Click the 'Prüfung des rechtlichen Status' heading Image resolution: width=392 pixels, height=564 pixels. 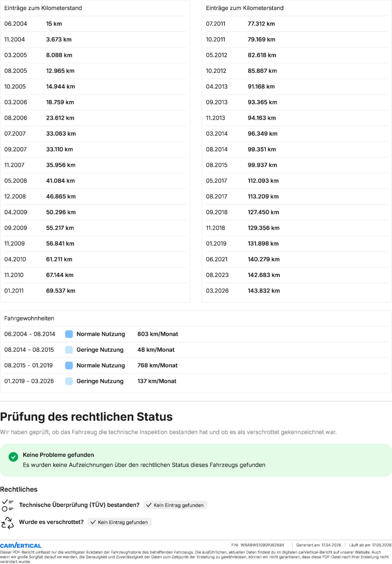[x=86, y=417]
